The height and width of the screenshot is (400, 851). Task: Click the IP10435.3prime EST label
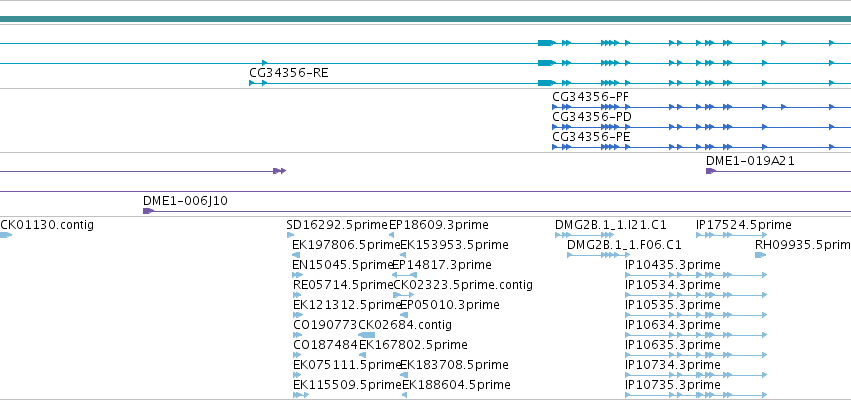pyautogui.click(x=673, y=265)
